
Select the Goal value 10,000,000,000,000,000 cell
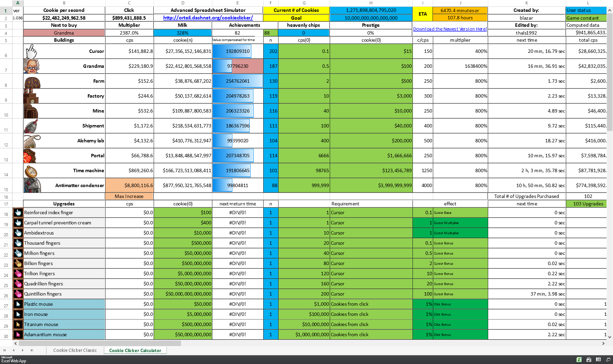[x=371, y=18]
